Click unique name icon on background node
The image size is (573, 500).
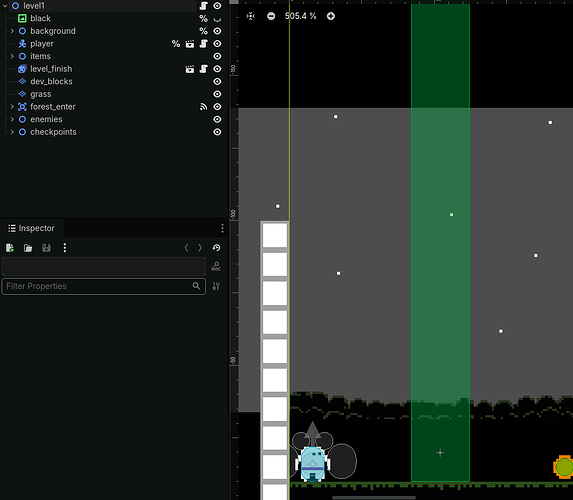pos(204,31)
